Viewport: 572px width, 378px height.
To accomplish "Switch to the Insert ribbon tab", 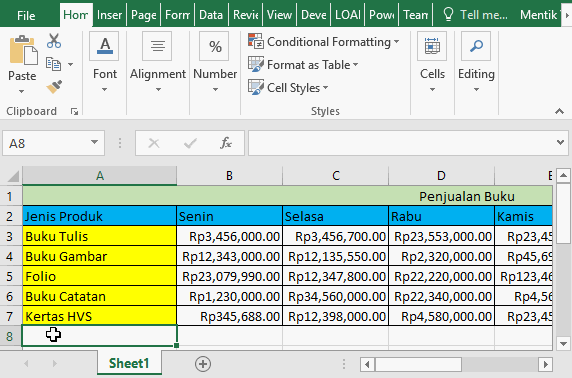I will 109,15.
